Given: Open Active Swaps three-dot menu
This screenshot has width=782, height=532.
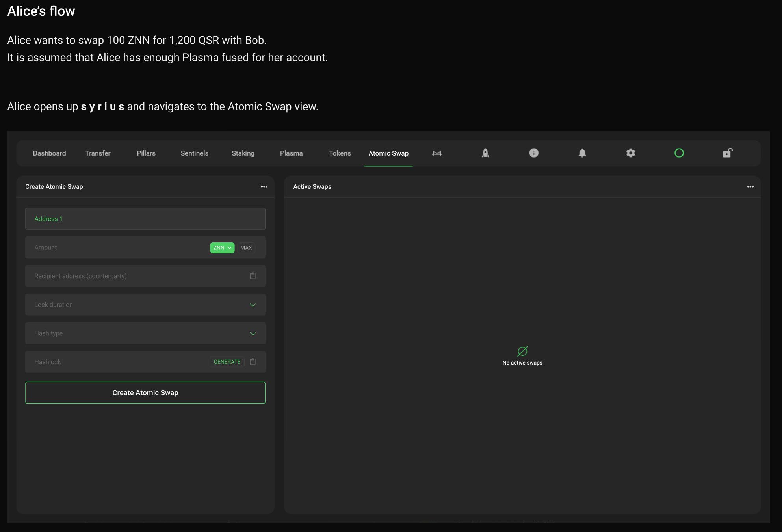Looking at the screenshot, I should [750, 187].
